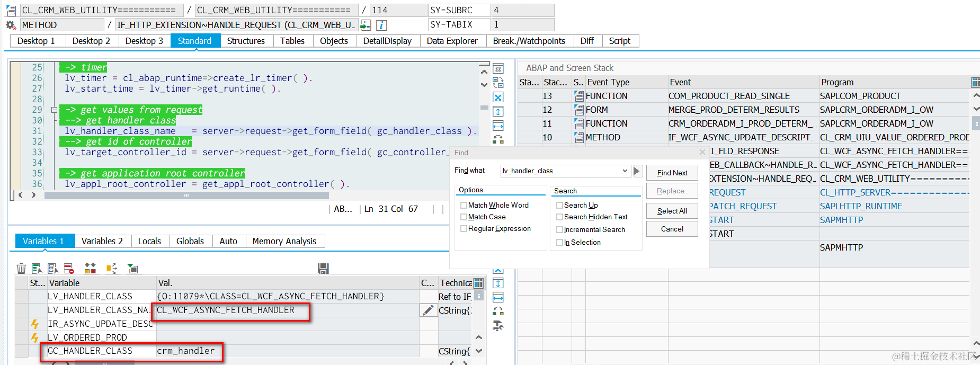The width and height of the screenshot is (980, 365).
Task: Enable Search Up option
Action: pos(559,205)
